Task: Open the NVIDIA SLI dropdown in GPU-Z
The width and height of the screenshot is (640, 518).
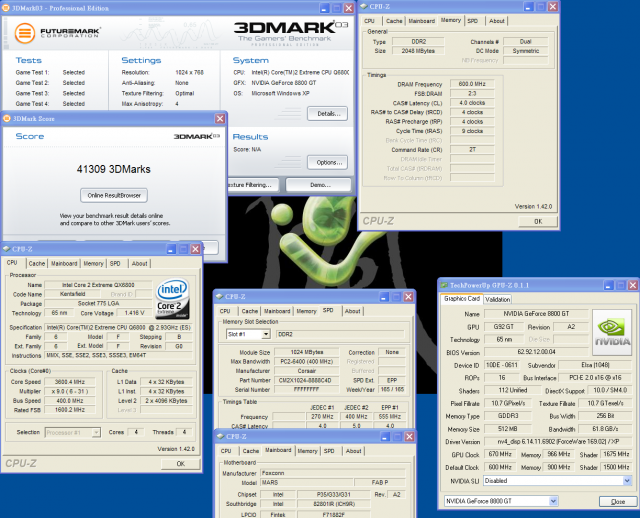Action: point(627,481)
